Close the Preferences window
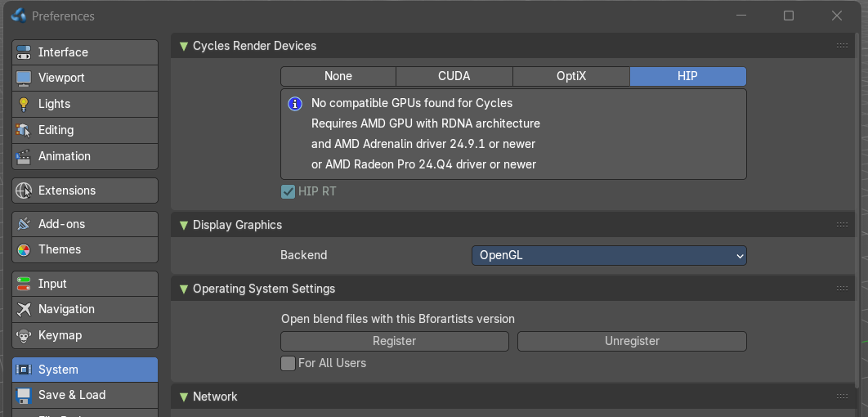 point(837,16)
